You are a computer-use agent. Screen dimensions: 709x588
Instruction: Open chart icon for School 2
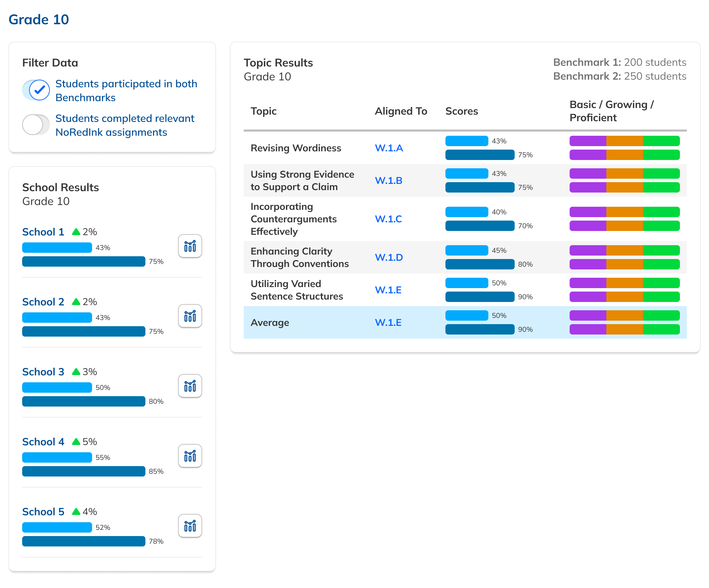(x=190, y=316)
